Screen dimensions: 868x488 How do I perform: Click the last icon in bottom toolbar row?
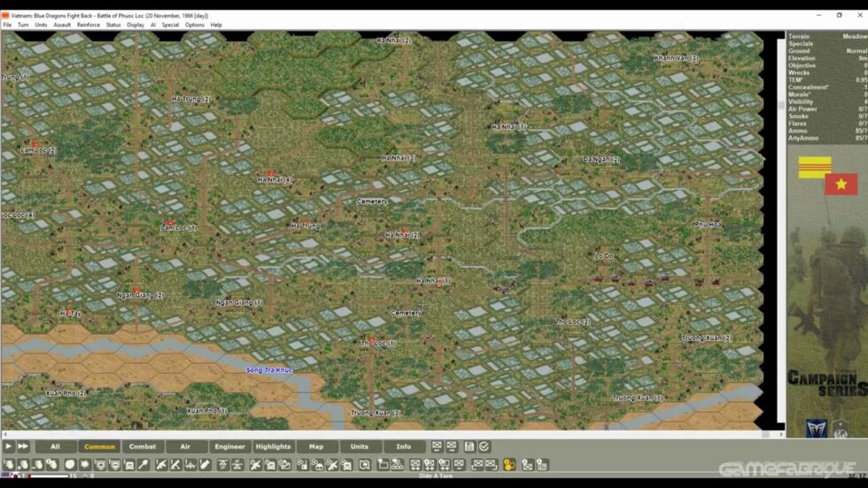pyautogui.click(x=541, y=465)
